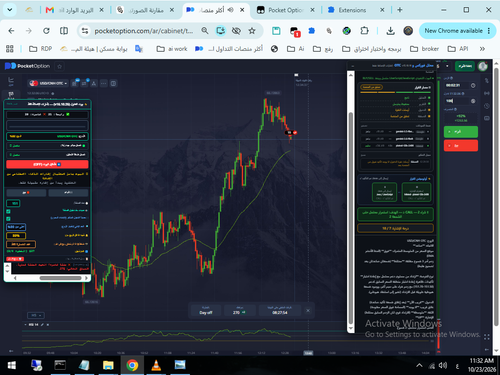This screenshot has width=500, height=375.
Task: Click the yellow 80% field in bot panel
Action: (16, 236)
